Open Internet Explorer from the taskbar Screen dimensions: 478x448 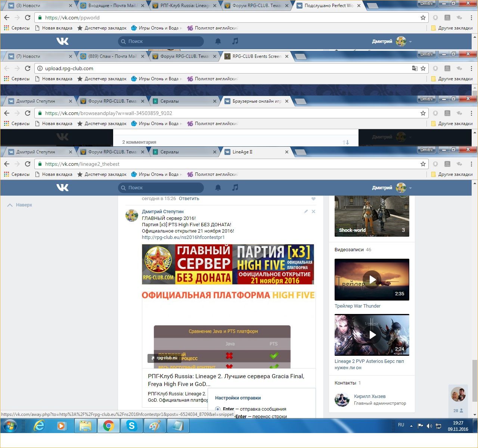(x=39, y=426)
